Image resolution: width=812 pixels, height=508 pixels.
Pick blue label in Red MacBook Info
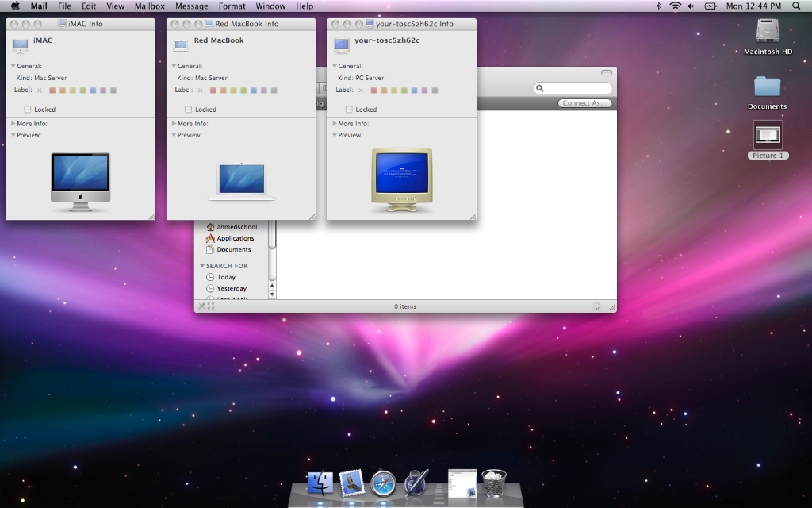(254, 90)
